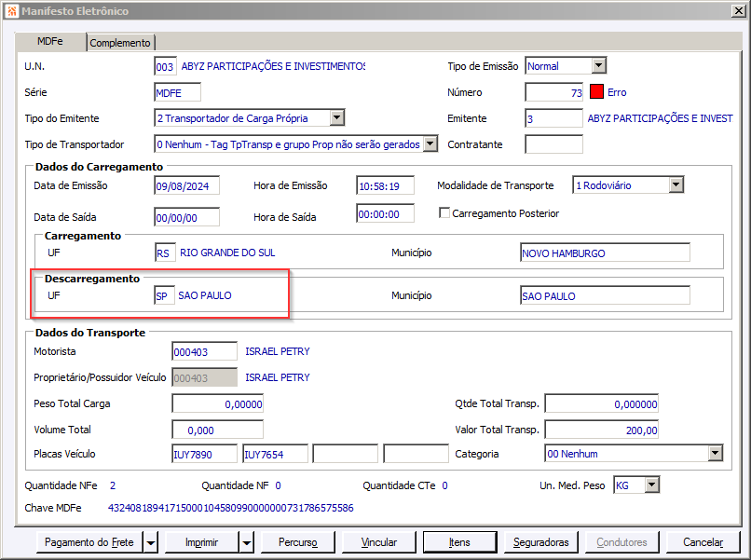Viewport: 751px width, 560px height.
Task: Click the Data de Emissão field
Action: 186,185
